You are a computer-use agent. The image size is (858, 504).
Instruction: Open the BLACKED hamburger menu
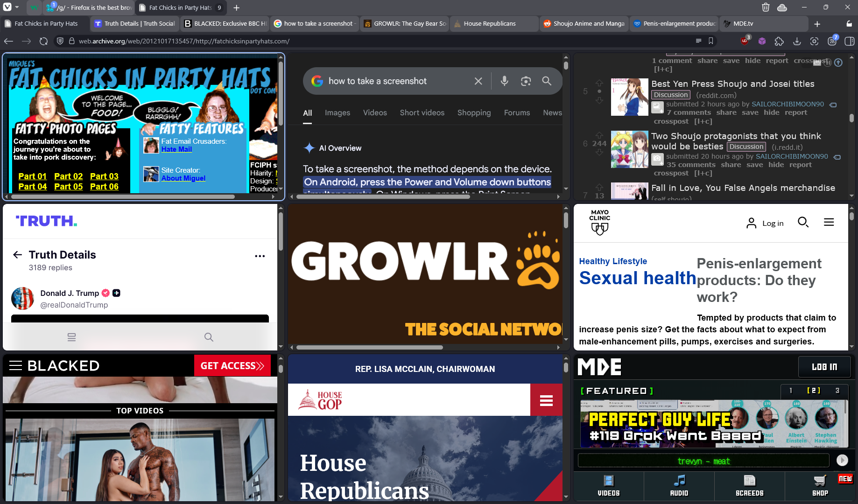15,365
